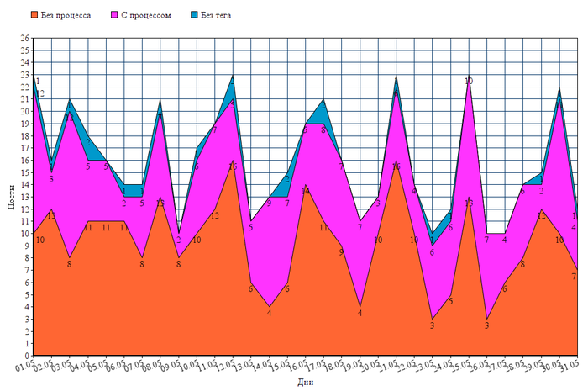Screen dimensions: 588x391
Task: Toggle the 'Без тега' legend label
Action: click(x=216, y=15)
